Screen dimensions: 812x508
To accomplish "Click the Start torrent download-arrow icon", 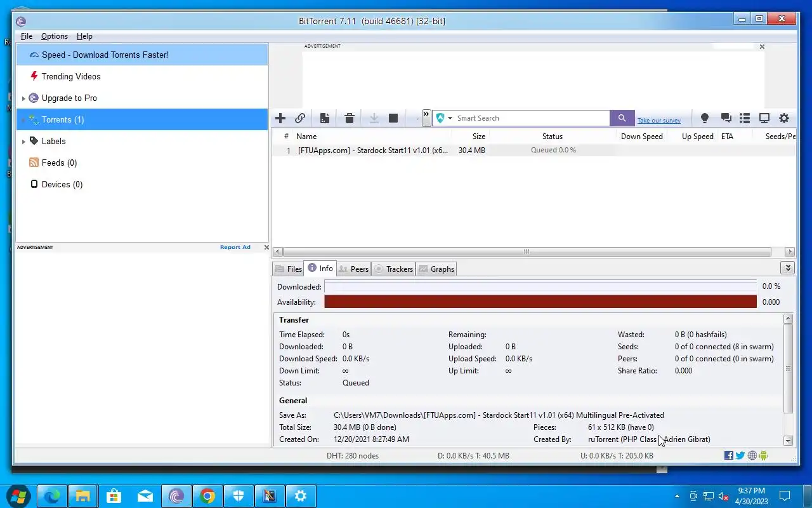I will 374,118.
